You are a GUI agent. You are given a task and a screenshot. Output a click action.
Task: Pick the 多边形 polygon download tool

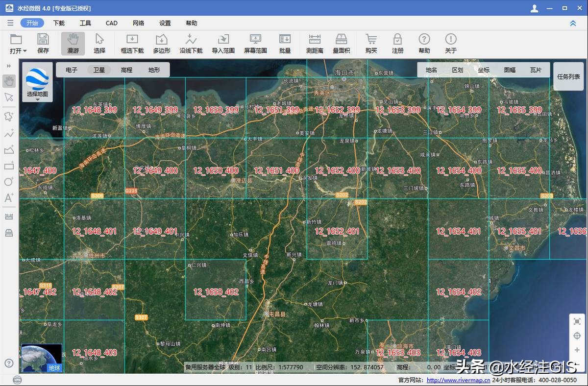[162, 44]
